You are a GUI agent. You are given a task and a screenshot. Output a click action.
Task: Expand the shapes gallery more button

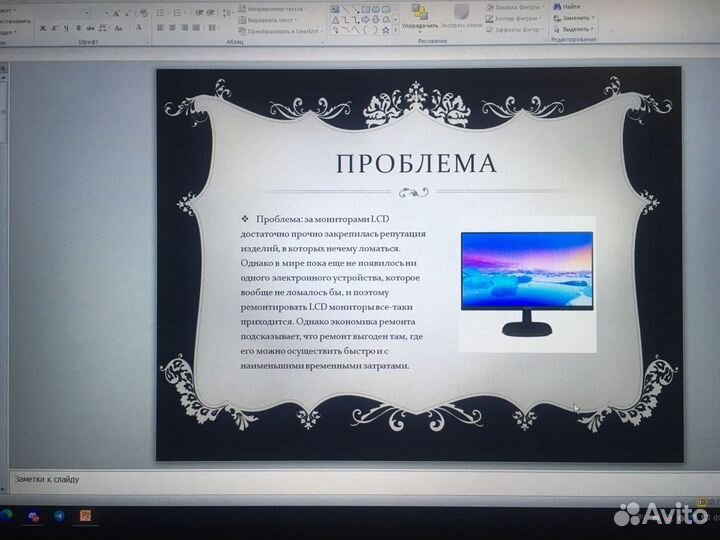pos(396,30)
